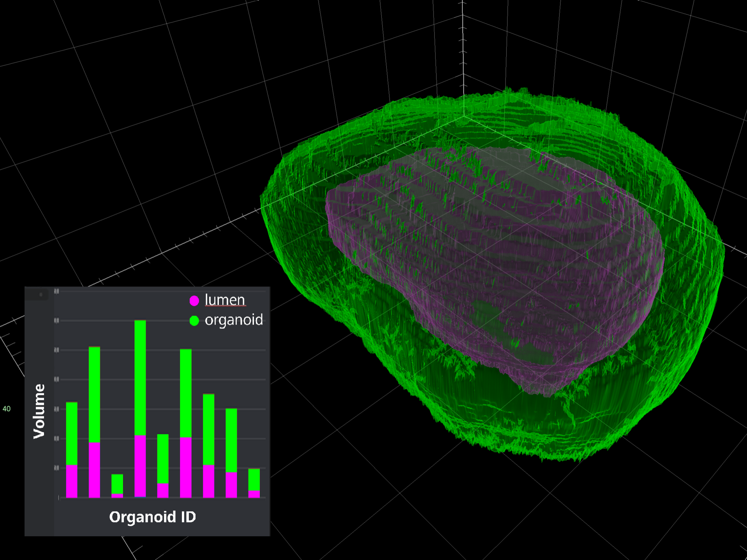Screen dimensions: 747x560
Task: Click the magenta lumen legend dot
Action: (x=194, y=300)
